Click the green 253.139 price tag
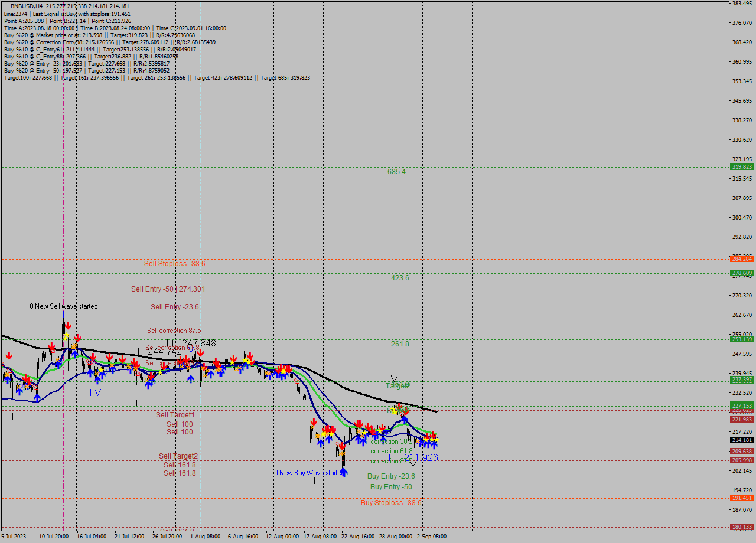 [x=742, y=339]
